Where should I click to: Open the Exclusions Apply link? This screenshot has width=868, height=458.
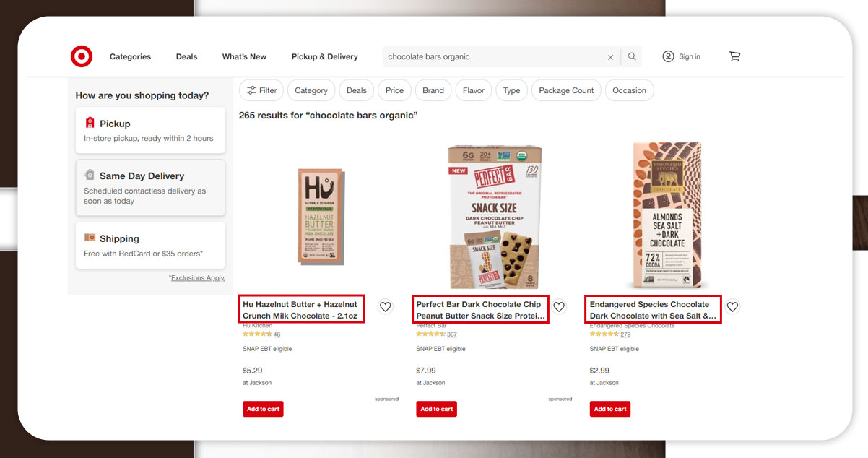tap(196, 278)
